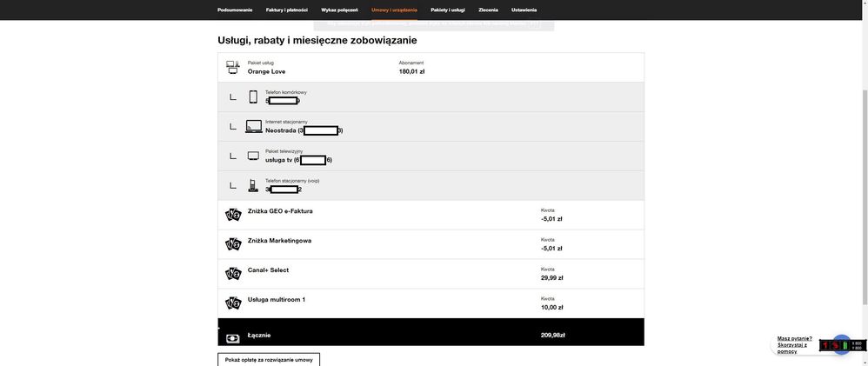The height and width of the screenshot is (366, 868).
Task: Select the Pakiety i usługi tab
Action: pos(448,10)
